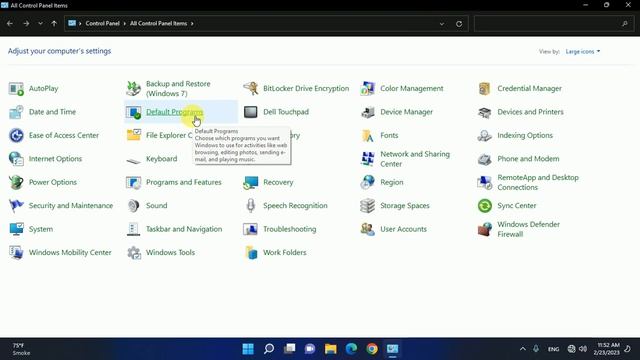Image resolution: width=640 pixels, height=360 pixels.
Task: Go back with the Back arrow
Action: 10,24
